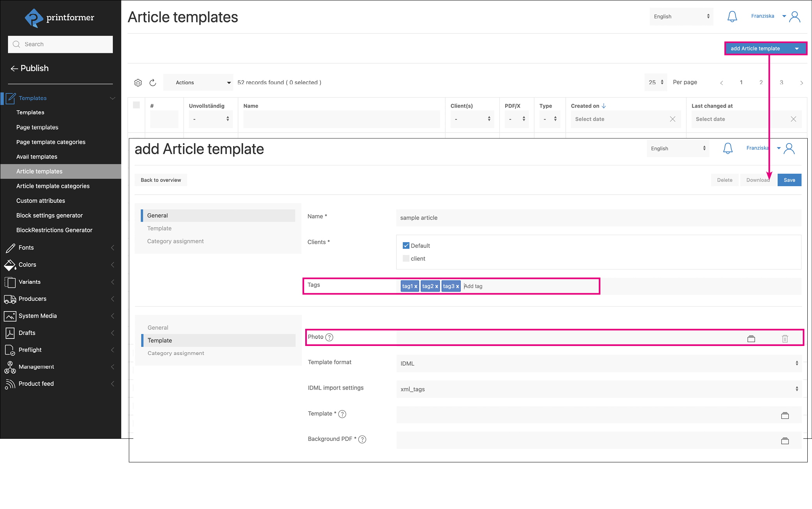Click the table settings gear icon

(138, 83)
